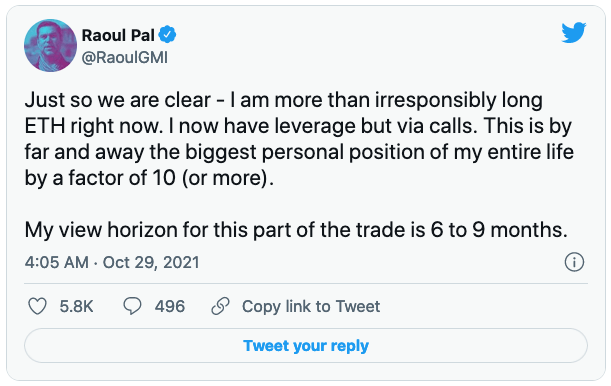
Task: Open Raoul Pal's profile avatar
Action: [x=50, y=45]
